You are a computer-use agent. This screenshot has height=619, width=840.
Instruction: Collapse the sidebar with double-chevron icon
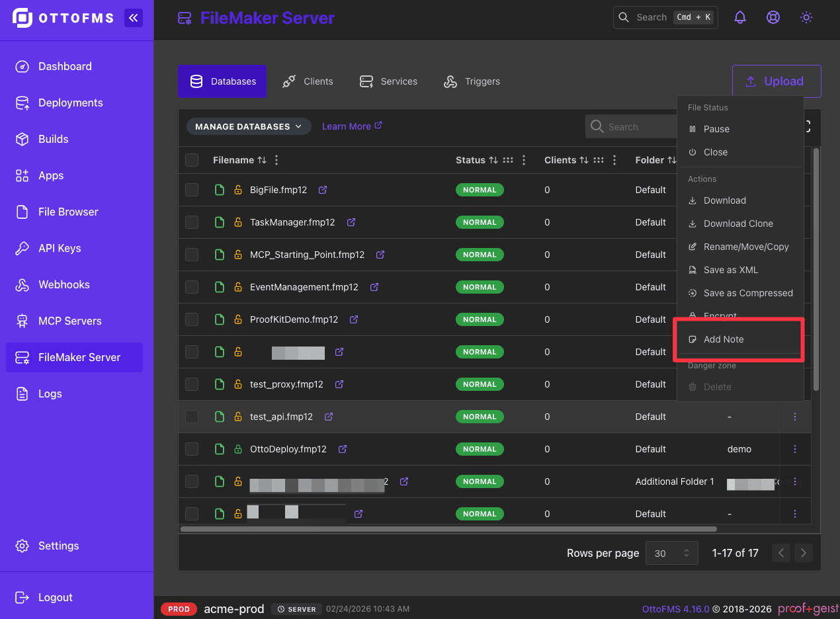click(133, 18)
